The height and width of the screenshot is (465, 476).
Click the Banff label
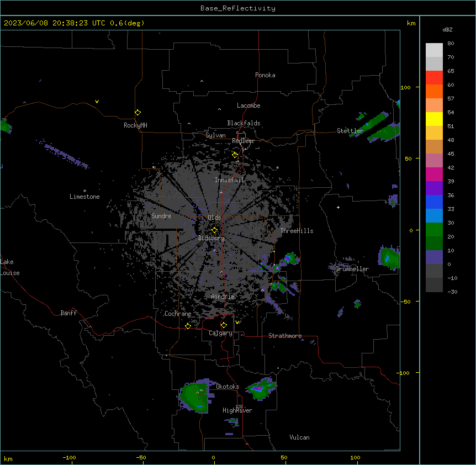pyautogui.click(x=68, y=313)
